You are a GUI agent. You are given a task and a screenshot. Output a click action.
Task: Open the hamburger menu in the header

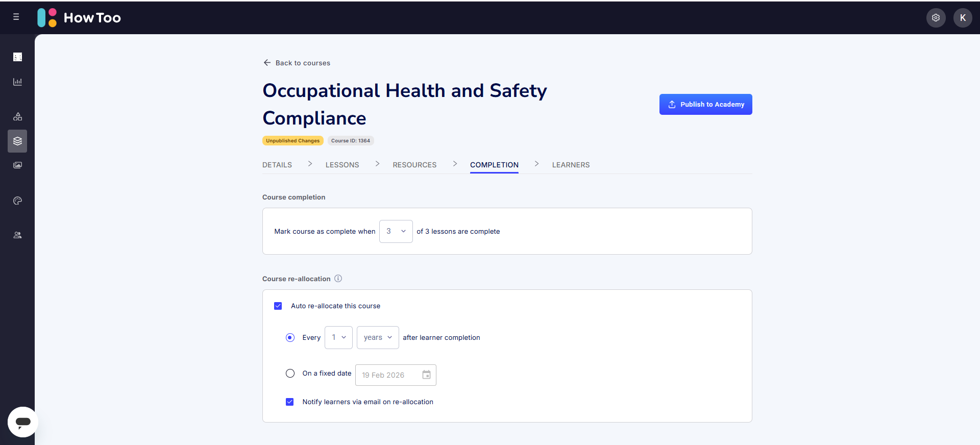click(16, 17)
